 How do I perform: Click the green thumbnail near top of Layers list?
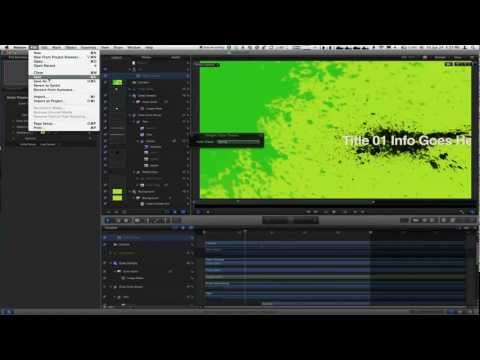117,82
